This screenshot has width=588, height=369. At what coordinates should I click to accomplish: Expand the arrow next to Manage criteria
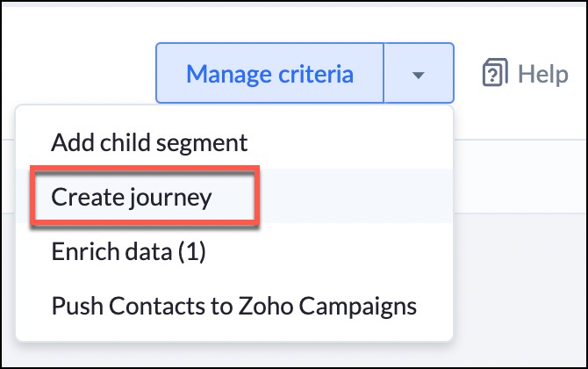click(419, 74)
